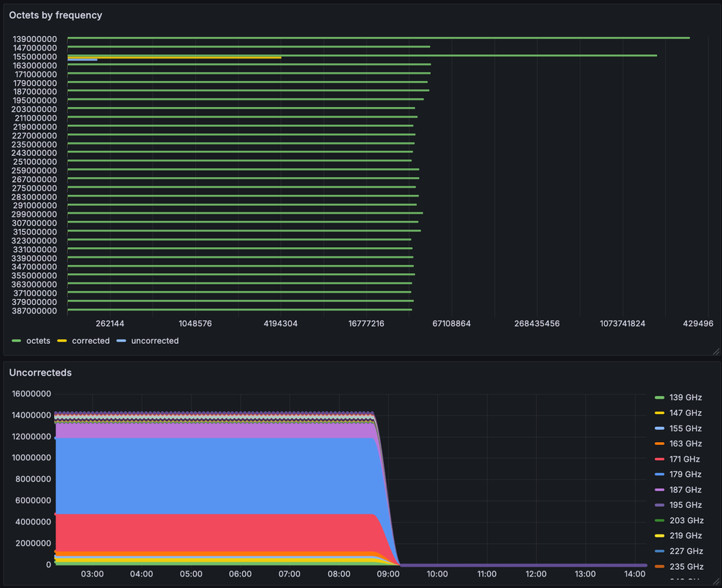Click the blue uncorrected legend color swatch

[121, 341]
